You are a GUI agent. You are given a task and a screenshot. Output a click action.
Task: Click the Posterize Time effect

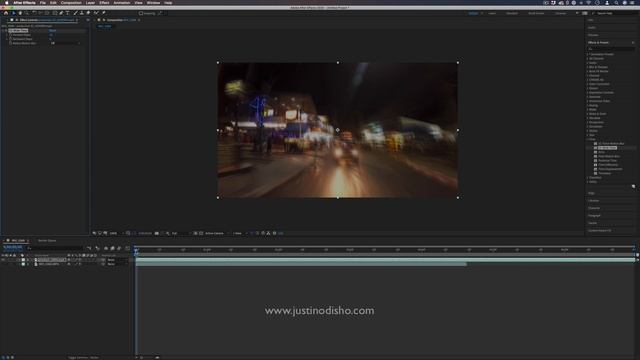tap(607, 160)
